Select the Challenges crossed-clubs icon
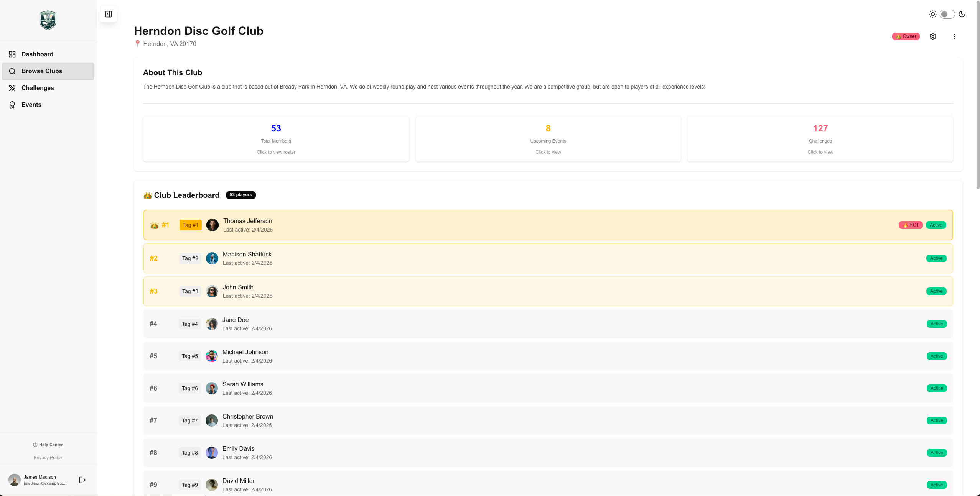This screenshot has width=980, height=496. coord(12,88)
